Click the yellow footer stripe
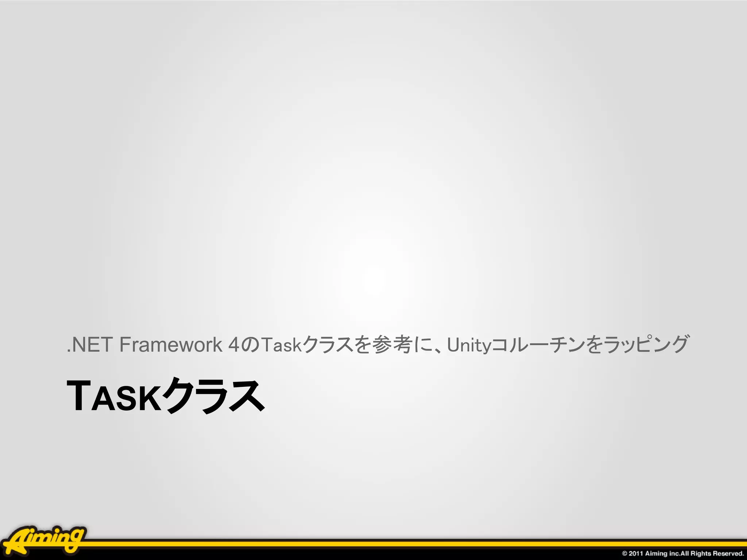 click(x=365, y=544)
